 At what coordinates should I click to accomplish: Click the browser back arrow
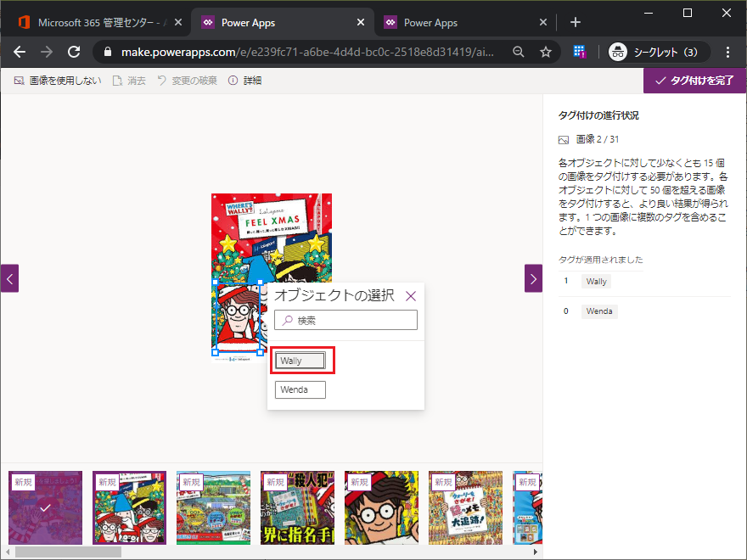tap(20, 52)
